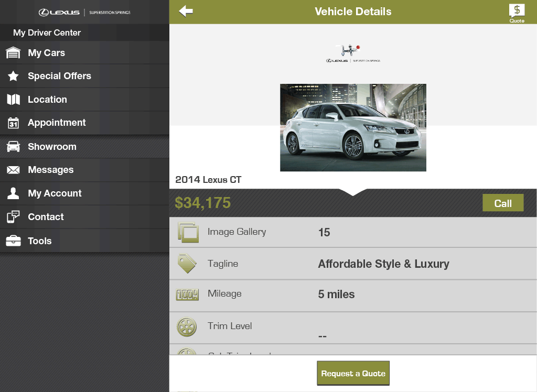This screenshot has height=392, width=537.
Task: Open Messages menu item
Action: pyautogui.click(x=84, y=170)
